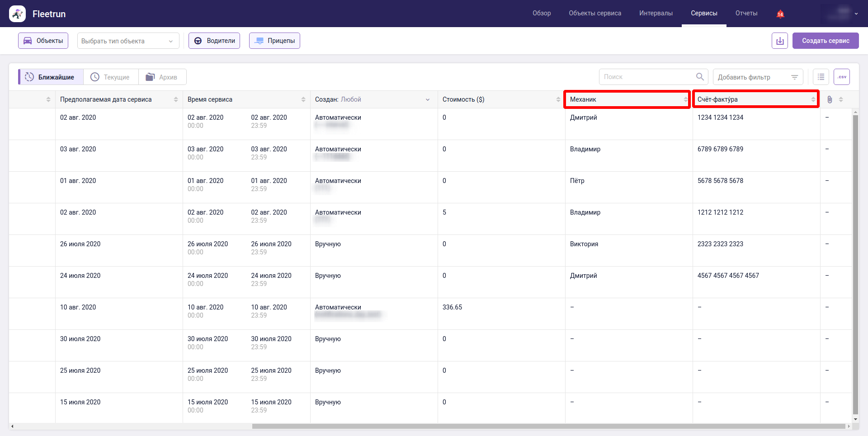Image resolution: width=868 pixels, height=436 pixels.
Task: Sort by the attachment paperclip column
Action: click(x=840, y=99)
